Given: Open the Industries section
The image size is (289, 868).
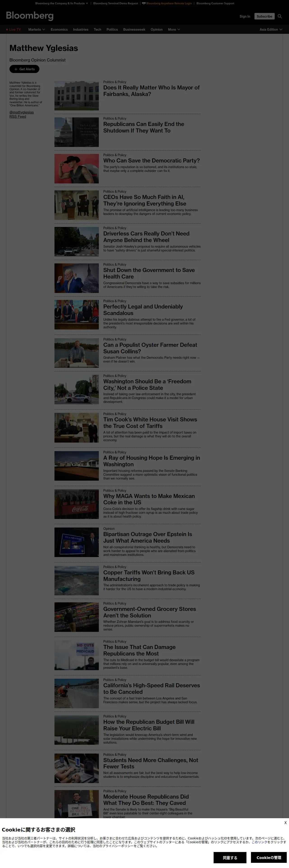Looking at the screenshot, I should [81, 30].
